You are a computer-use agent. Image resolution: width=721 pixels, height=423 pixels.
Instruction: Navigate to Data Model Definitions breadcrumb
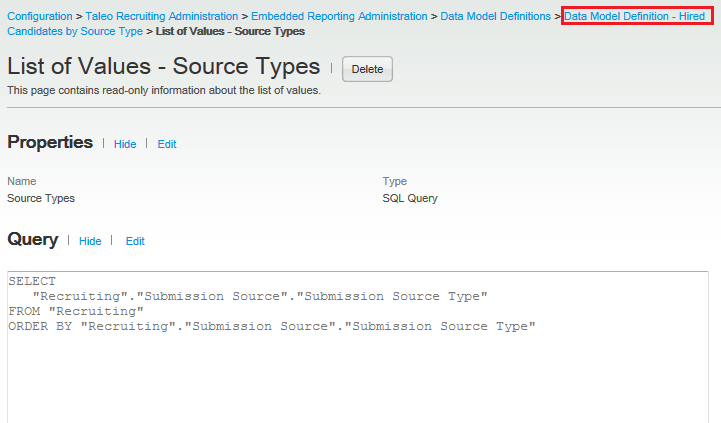tap(495, 17)
